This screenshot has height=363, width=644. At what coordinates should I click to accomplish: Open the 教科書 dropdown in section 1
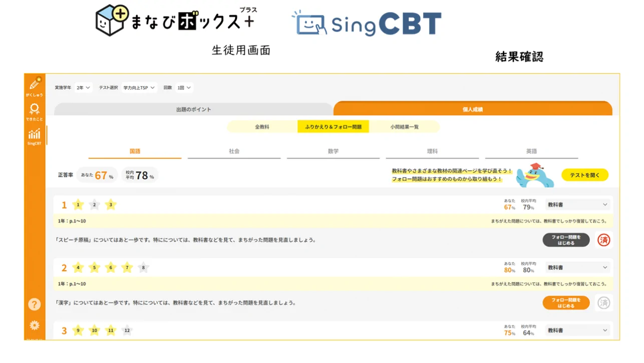pyautogui.click(x=577, y=205)
